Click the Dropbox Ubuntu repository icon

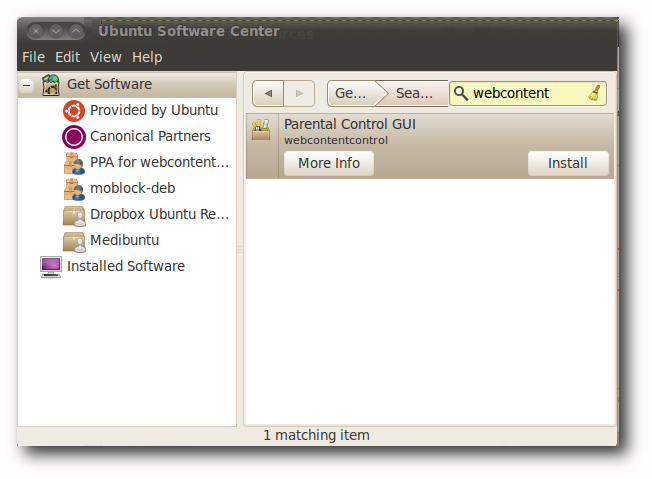tap(74, 215)
